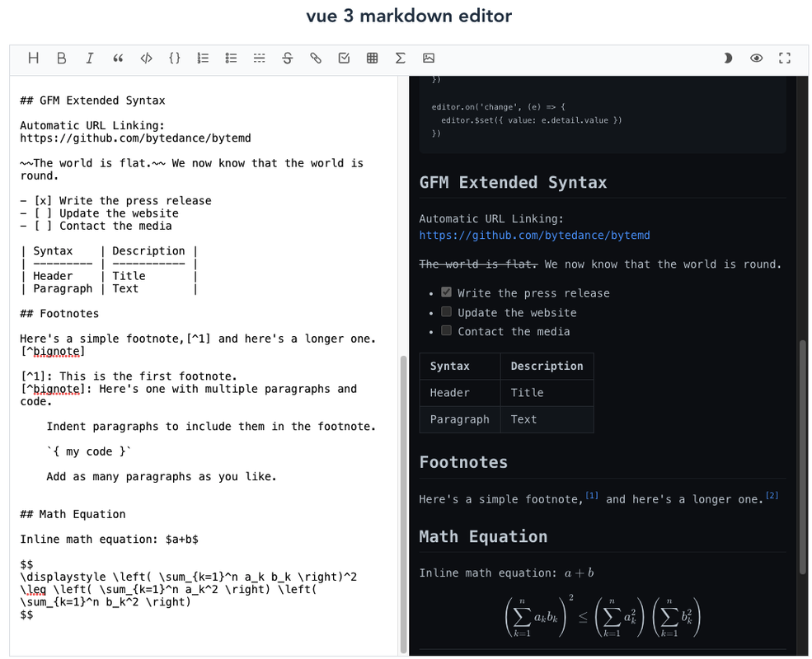The height and width of the screenshot is (659, 812).
Task: Check the Update the website checkbox
Action: tap(446, 311)
